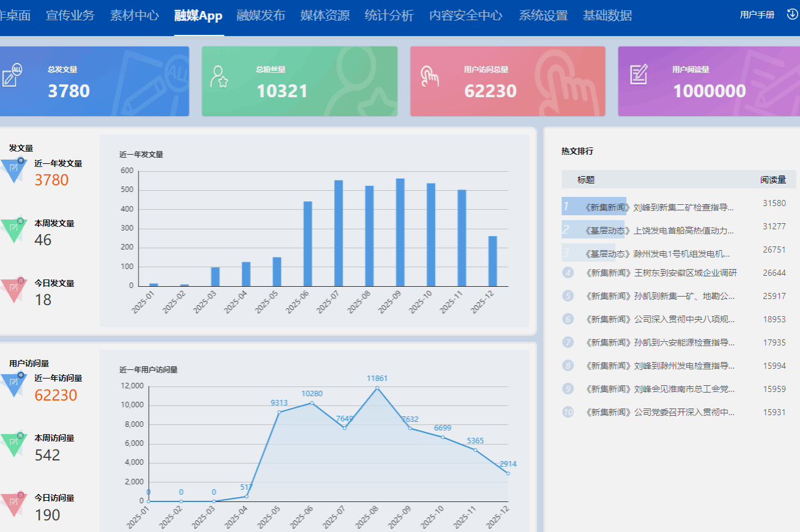
Task: Go to the 系统设置 menu
Action: 543,16
